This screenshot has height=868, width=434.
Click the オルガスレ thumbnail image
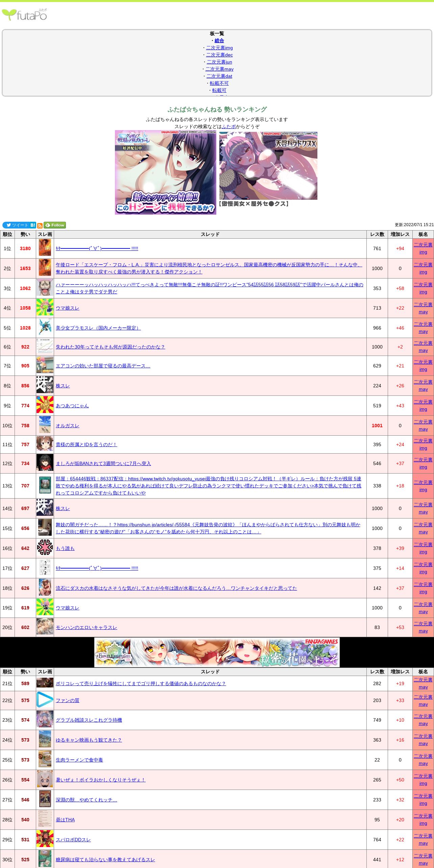pyautogui.click(x=45, y=425)
